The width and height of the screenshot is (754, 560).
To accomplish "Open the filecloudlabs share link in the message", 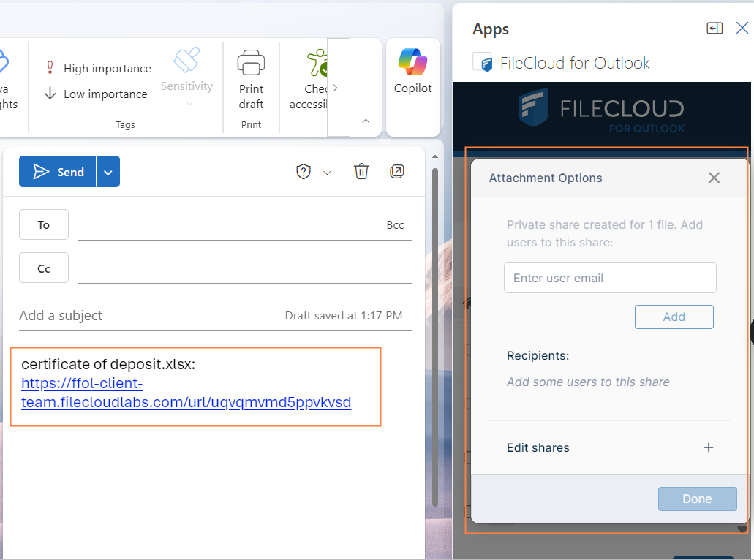I will (x=186, y=393).
